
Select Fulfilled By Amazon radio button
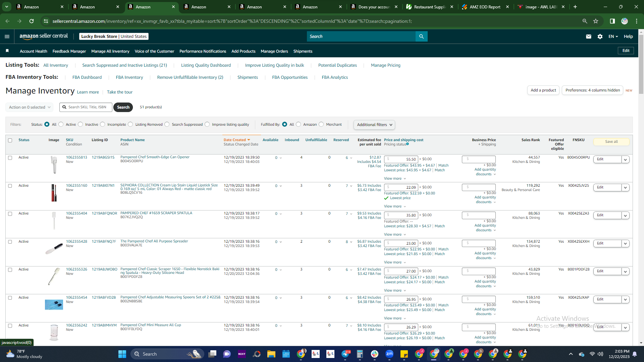[x=299, y=124]
